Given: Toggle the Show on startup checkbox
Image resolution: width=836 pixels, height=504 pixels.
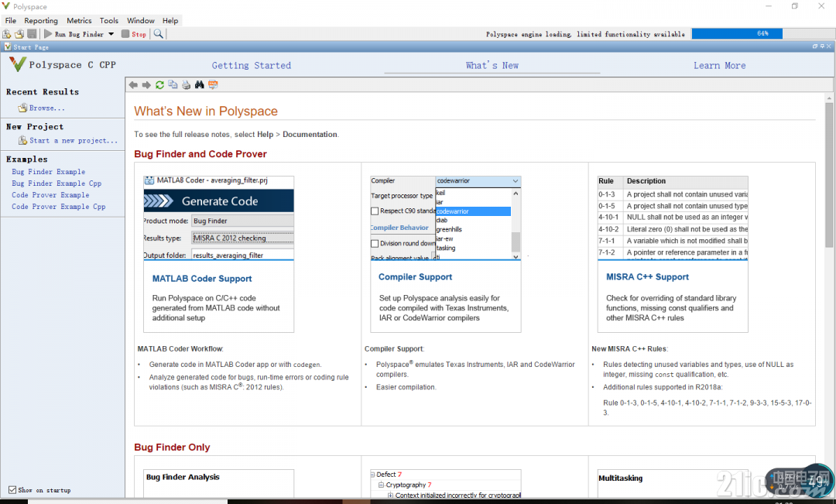Looking at the screenshot, I should 12,489.
